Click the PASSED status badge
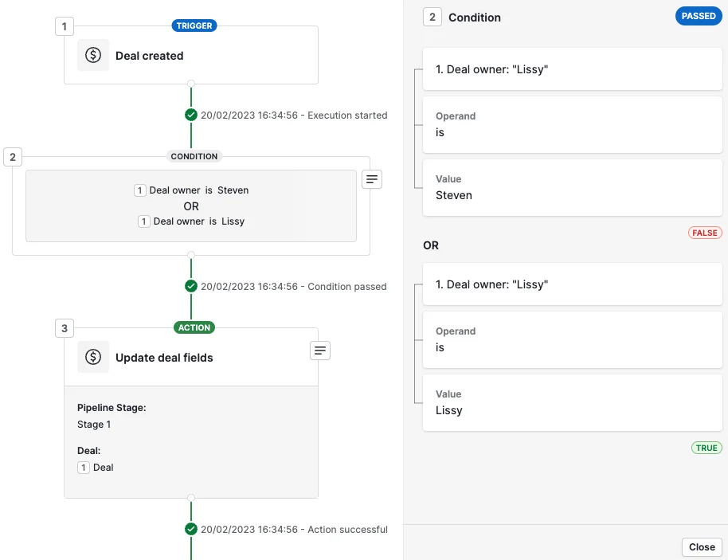728x560 pixels. click(x=699, y=16)
